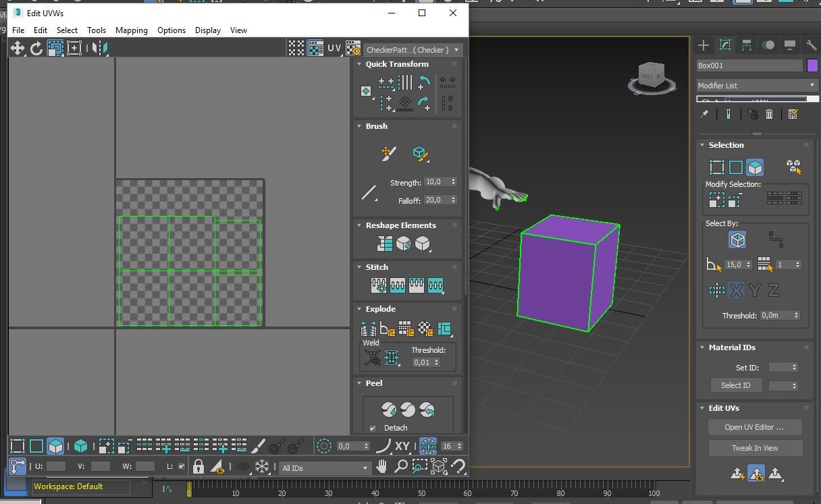The image size is (821, 504).
Task: Click the delete modifier trash icon
Action: (769, 115)
